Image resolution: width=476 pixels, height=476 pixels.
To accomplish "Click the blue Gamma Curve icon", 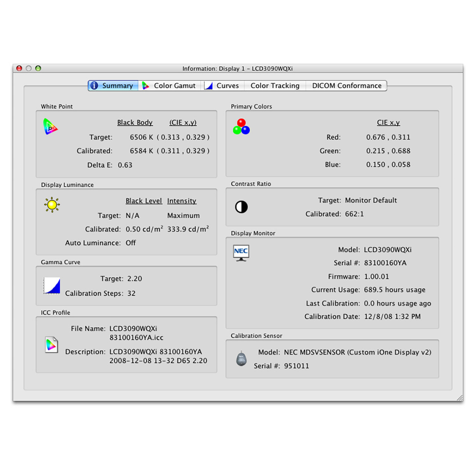I will 52,286.
